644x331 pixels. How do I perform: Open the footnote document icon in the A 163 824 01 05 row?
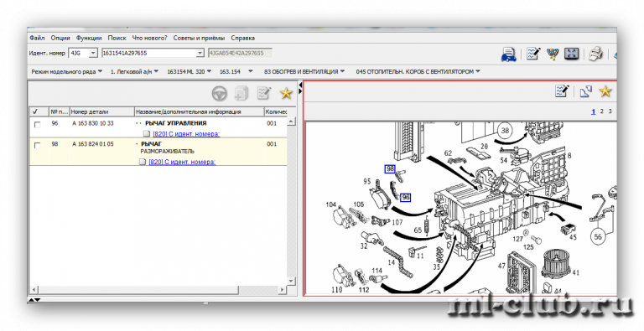(x=143, y=162)
